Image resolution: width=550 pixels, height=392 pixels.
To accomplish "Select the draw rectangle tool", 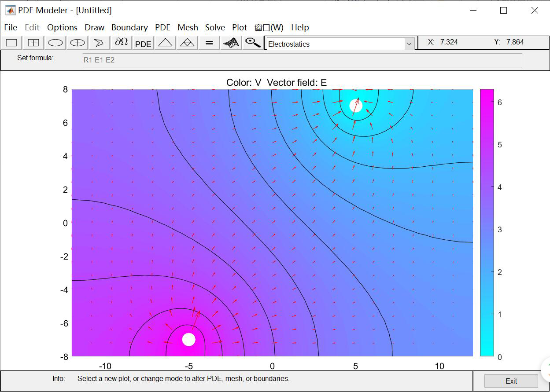I will 11,43.
